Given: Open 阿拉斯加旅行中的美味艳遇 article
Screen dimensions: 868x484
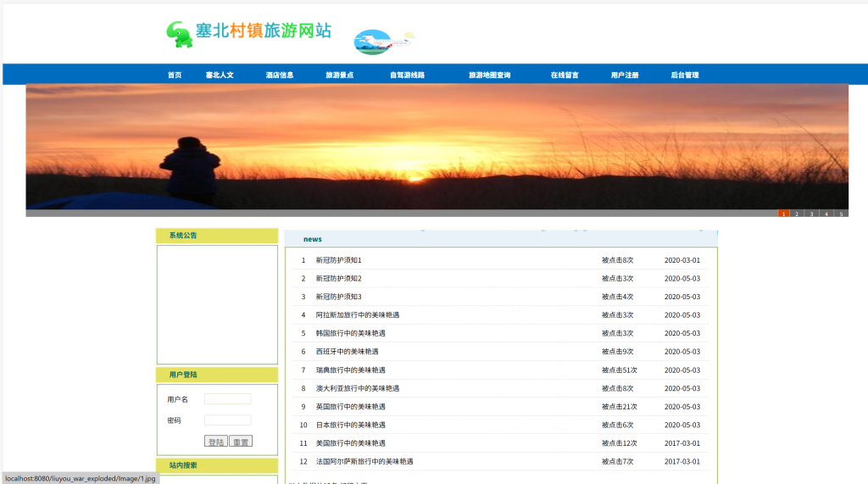Looking at the screenshot, I should coord(358,315).
